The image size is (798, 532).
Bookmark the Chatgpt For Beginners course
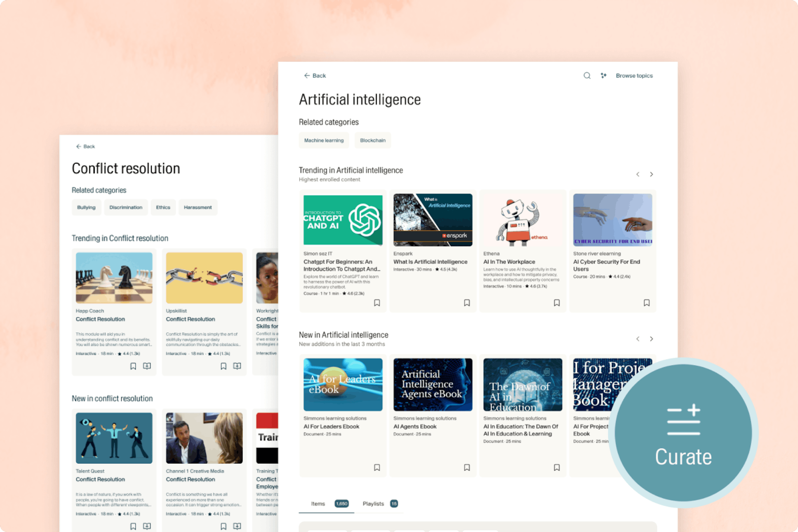(377, 303)
